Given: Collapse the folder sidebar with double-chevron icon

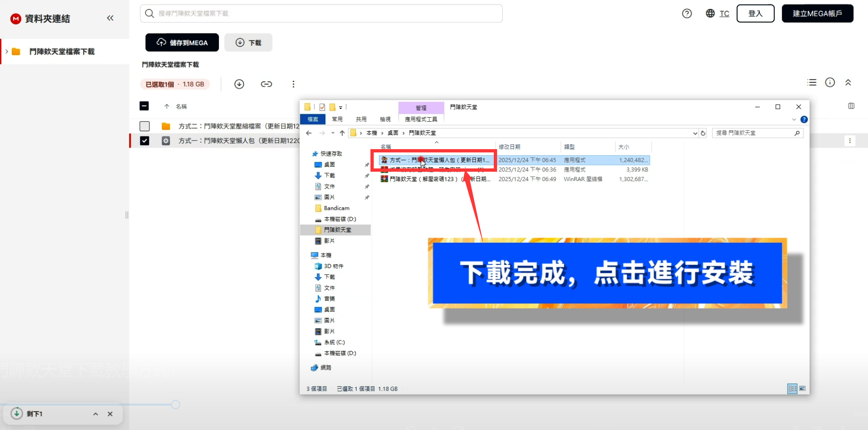Looking at the screenshot, I should (x=110, y=18).
